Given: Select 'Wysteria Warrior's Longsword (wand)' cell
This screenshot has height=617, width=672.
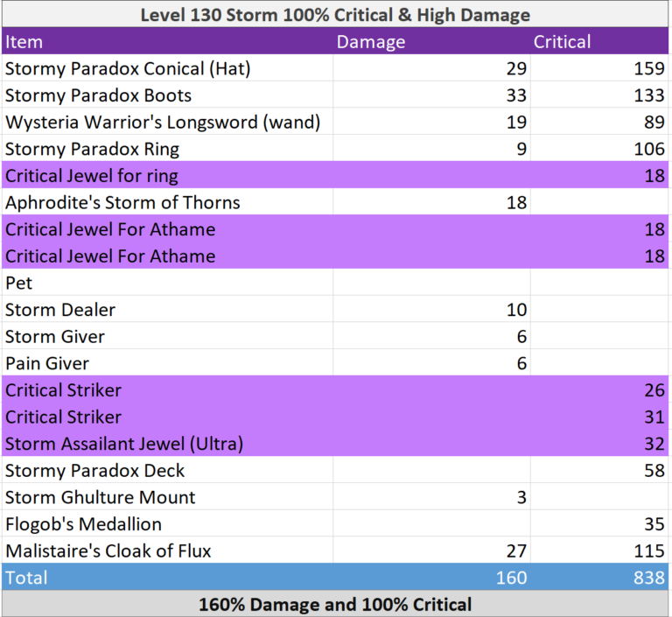Looking at the screenshot, I should pos(167,122).
